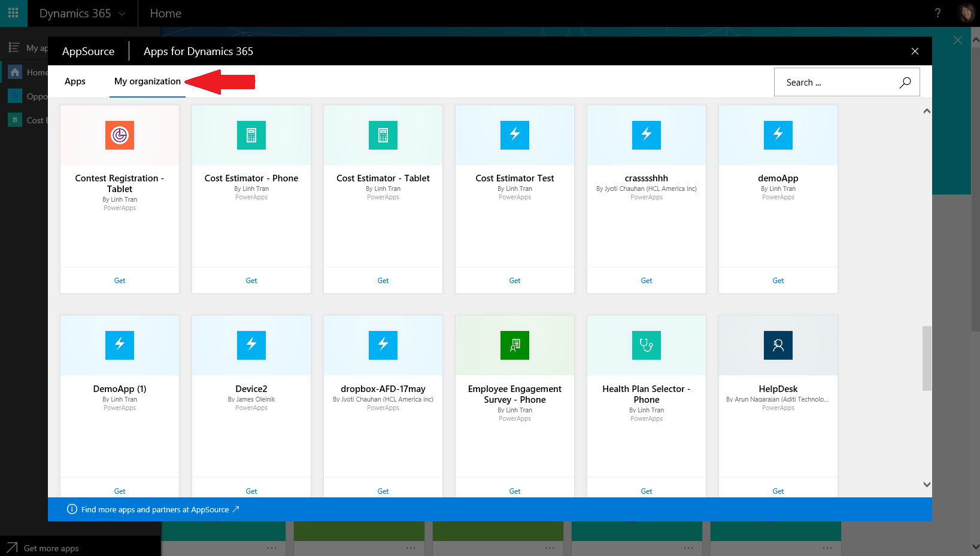Open the crasssshhh PowerApps lightning icon

tap(646, 135)
